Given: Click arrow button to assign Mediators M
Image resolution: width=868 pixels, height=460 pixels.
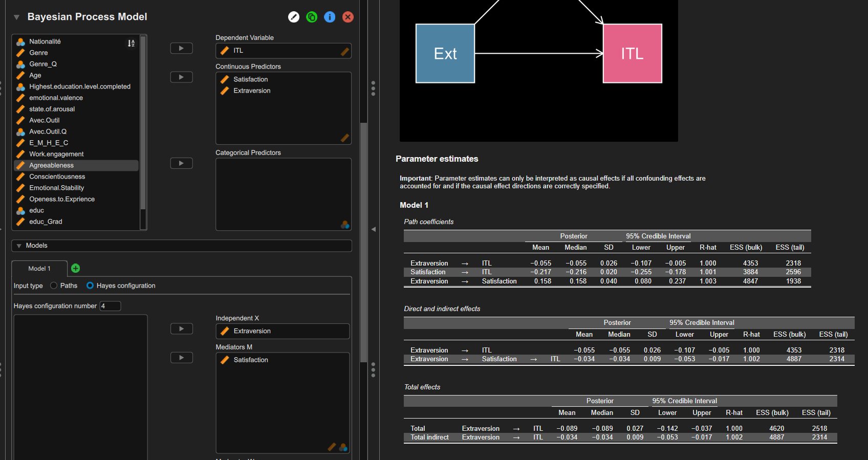Looking at the screenshot, I should (181, 358).
